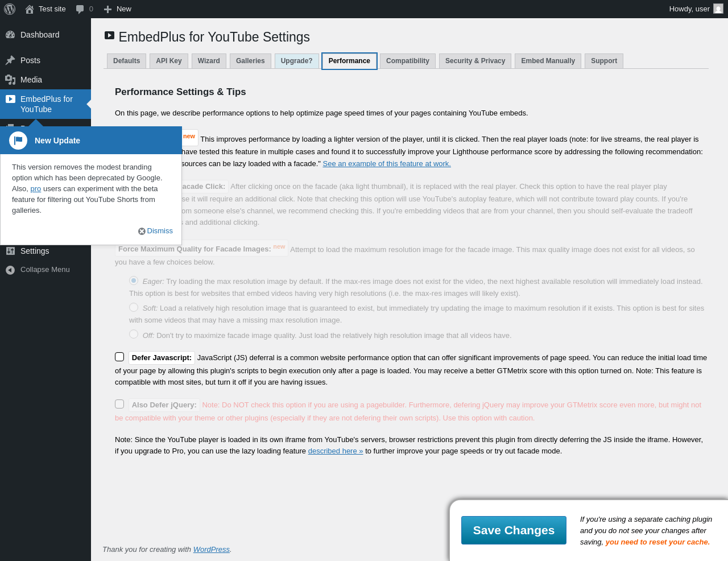Open the Security & Privacy tab
Viewport: 728px width, 561px height.
475,61
